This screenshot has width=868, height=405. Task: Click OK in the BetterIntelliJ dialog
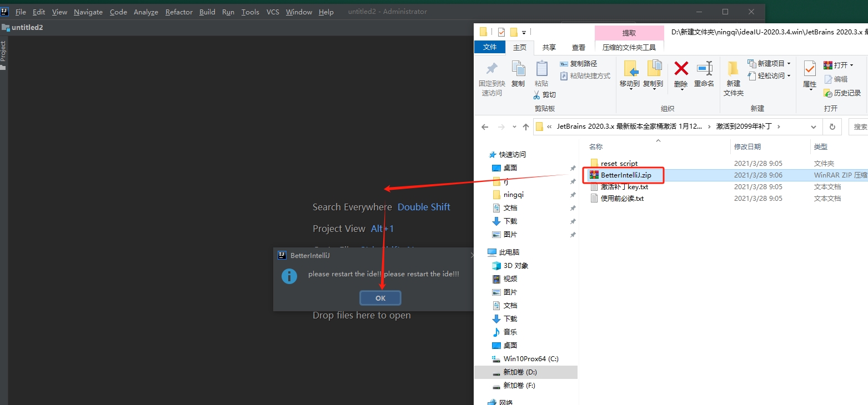click(x=380, y=298)
